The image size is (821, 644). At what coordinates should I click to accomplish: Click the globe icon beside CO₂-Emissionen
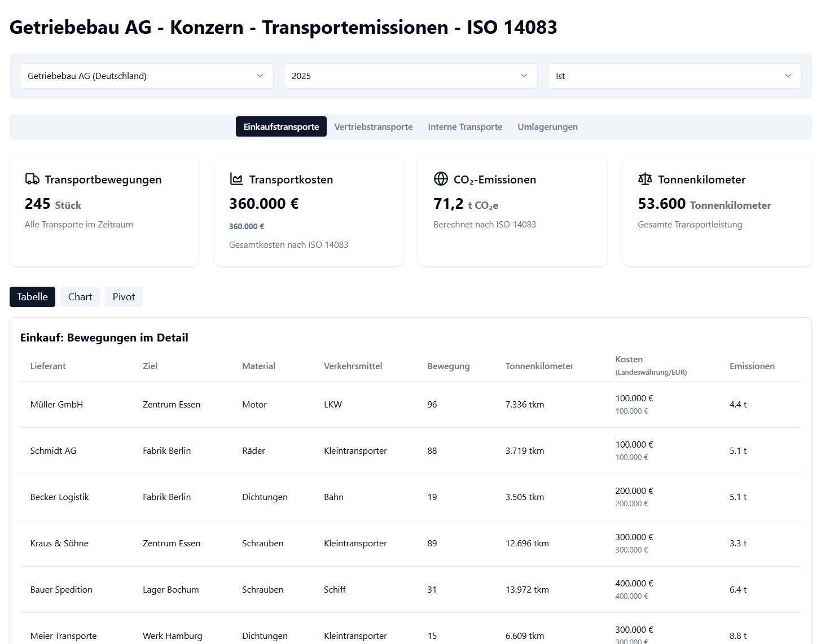coord(441,179)
